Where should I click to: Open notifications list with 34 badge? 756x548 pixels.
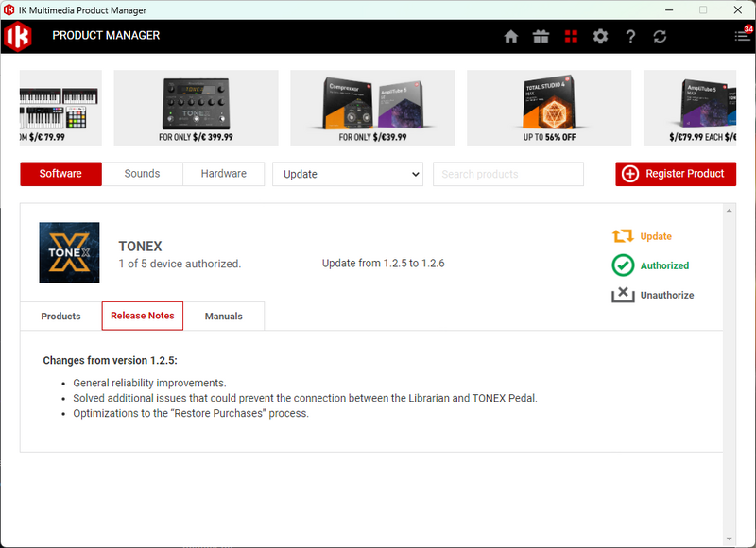[743, 34]
